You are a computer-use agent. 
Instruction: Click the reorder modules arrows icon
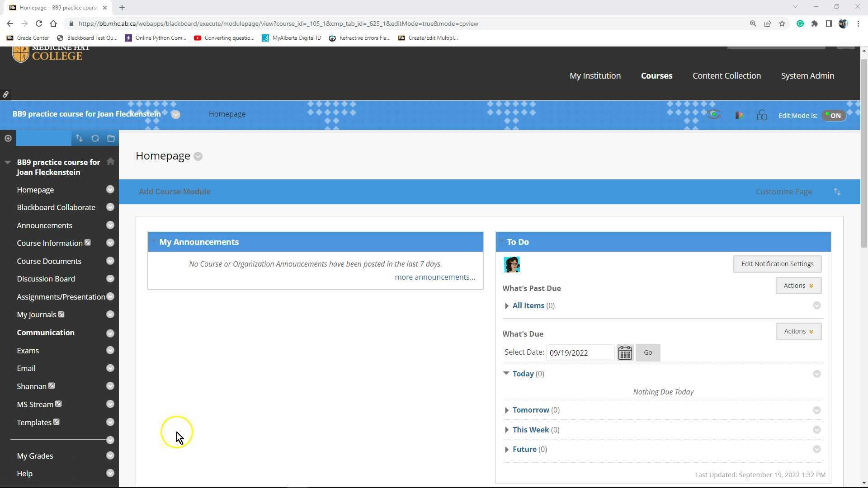coord(837,192)
